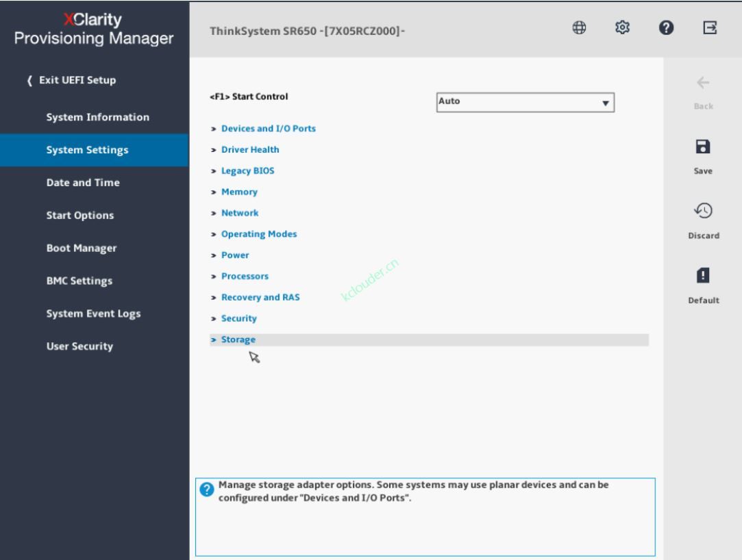This screenshot has height=560, width=742.
Task: Click the "<F1> Start Control" label
Action: (x=249, y=97)
